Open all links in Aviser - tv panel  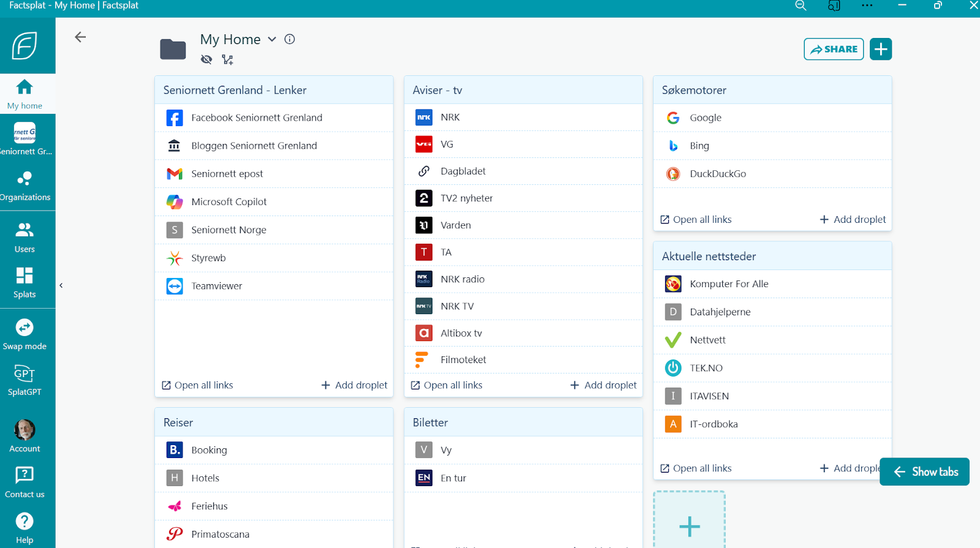[x=447, y=385]
